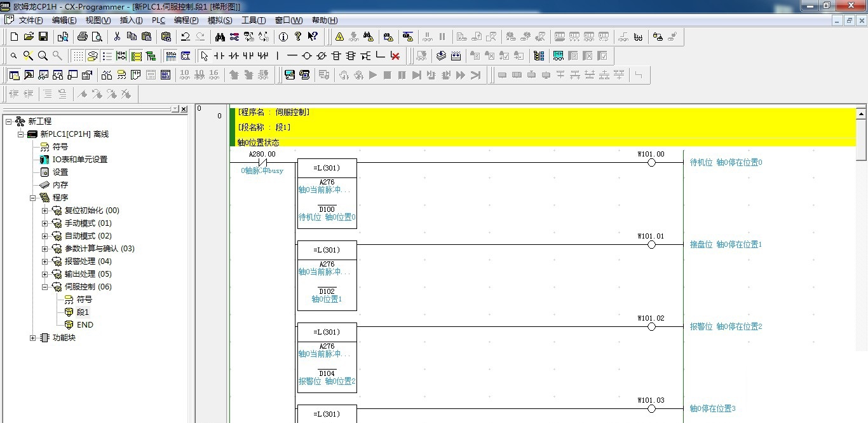Image resolution: width=868 pixels, height=423 pixels.
Task: Print the ladder program
Action: coord(82,36)
